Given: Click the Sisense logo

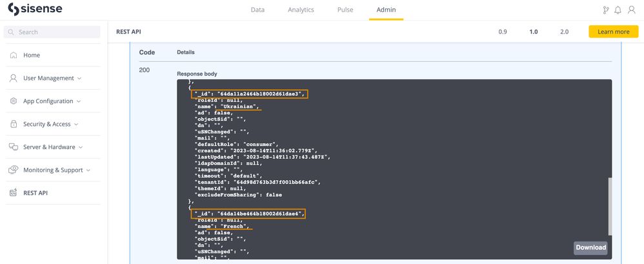Looking at the screenshot, I should [x=35, y=10].
